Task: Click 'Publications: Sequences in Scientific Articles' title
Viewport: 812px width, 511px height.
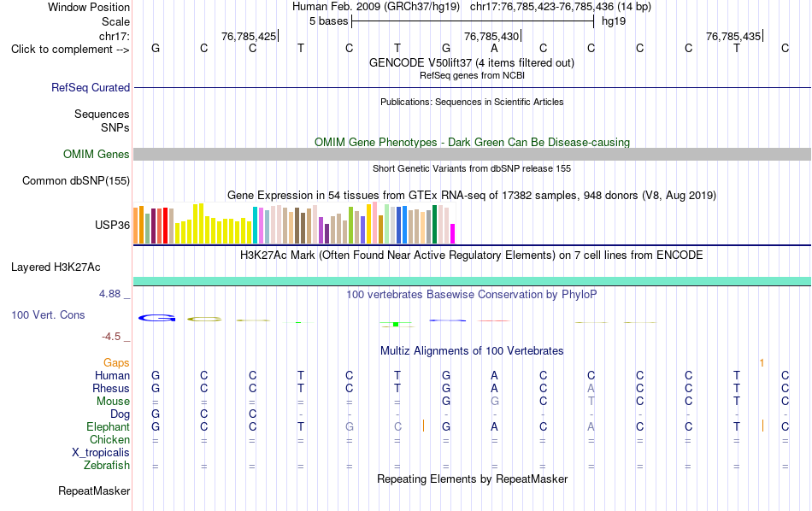Action: tap(472, 102)
